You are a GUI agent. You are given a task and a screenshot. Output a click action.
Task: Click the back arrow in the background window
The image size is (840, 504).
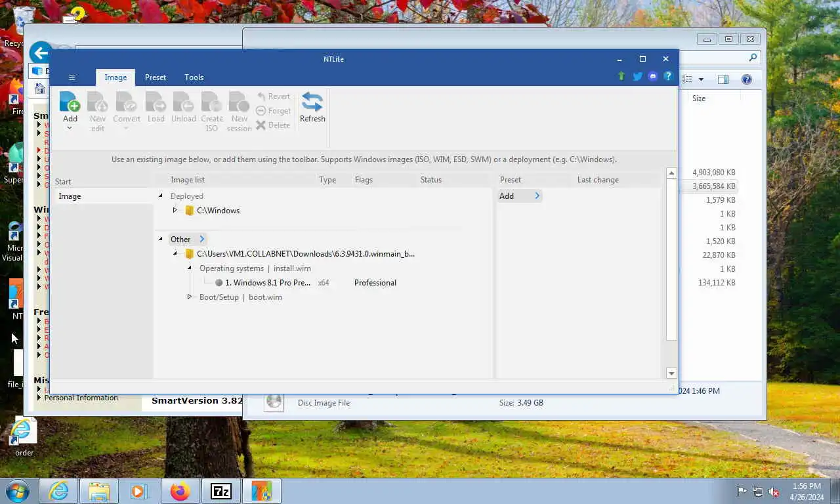(x=41, y=52)
